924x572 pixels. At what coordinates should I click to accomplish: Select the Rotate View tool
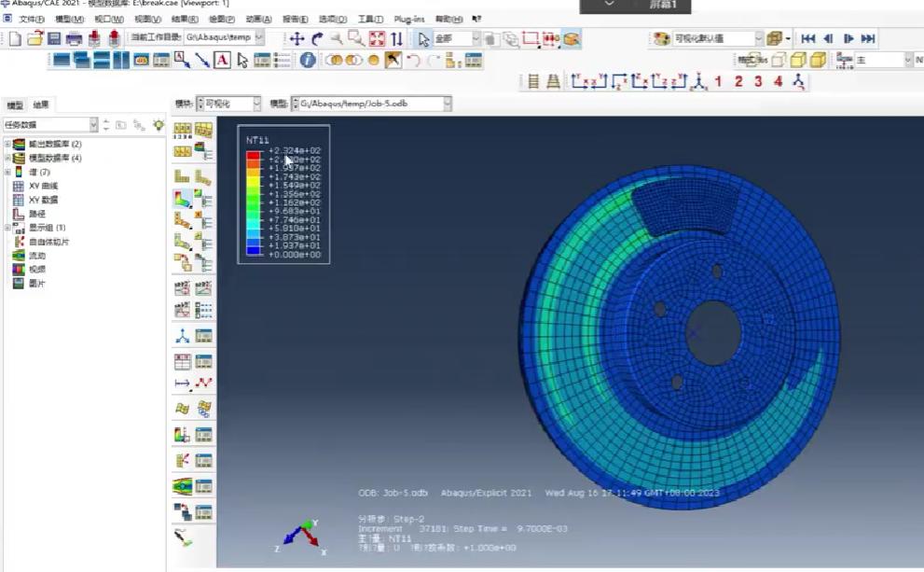coord(317,39)
